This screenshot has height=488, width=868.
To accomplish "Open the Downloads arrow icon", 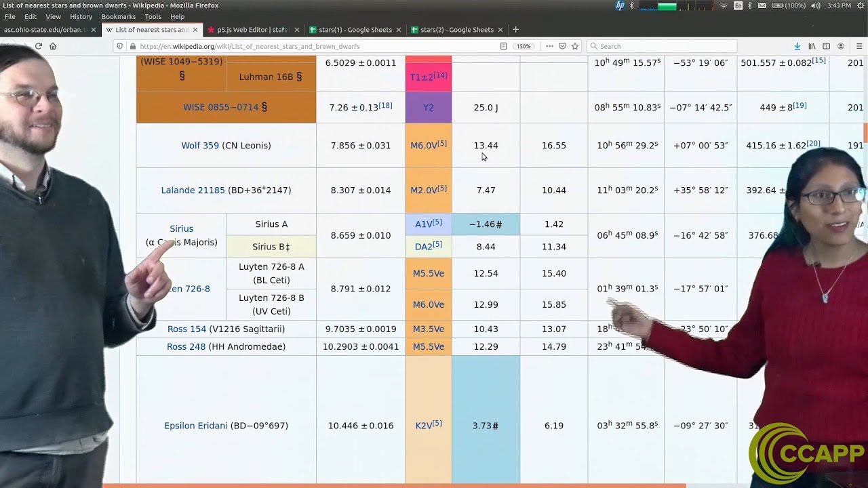I will pos(797,46).
